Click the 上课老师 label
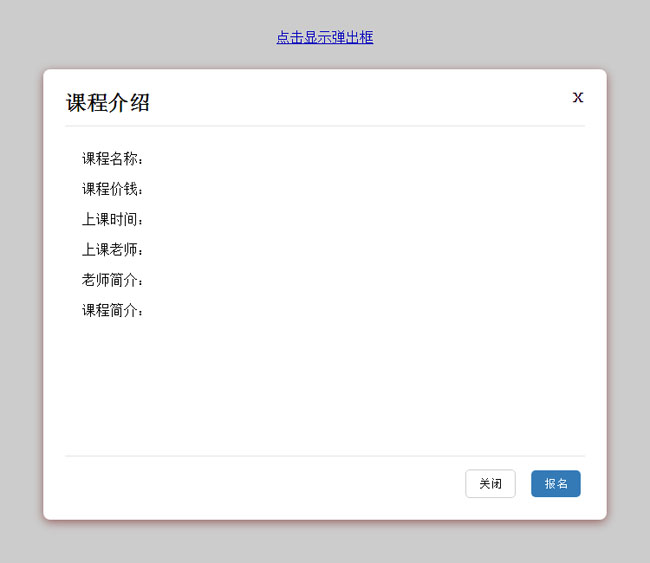Viewport: 650px width, 563px height. (x=113, y=249)
